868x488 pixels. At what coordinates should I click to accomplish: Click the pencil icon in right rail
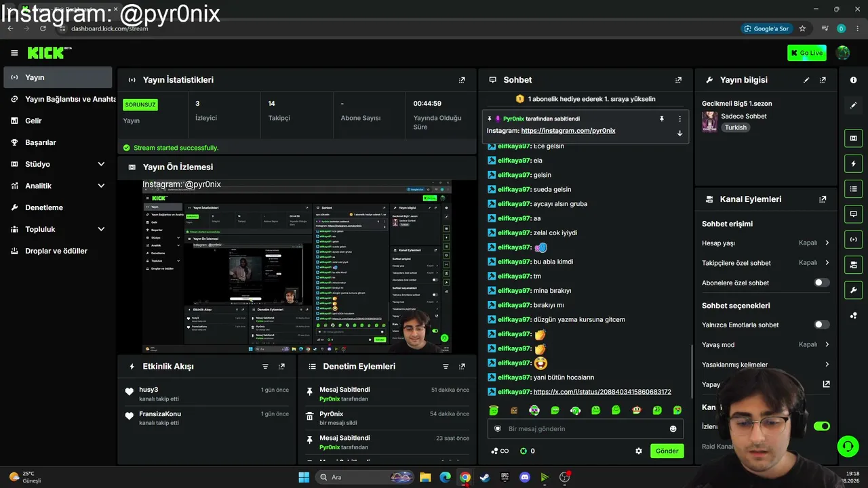pos(853,106)
